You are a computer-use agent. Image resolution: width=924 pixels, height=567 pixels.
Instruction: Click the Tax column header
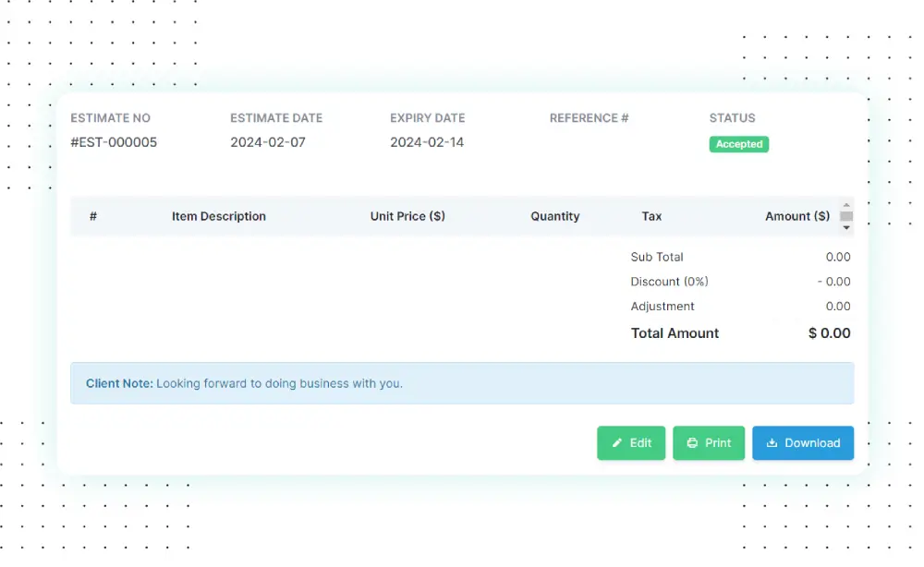coord(651,216)
